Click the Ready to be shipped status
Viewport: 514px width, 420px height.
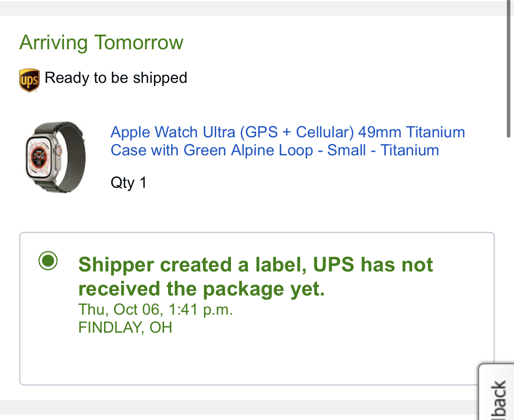pos(116,78)
